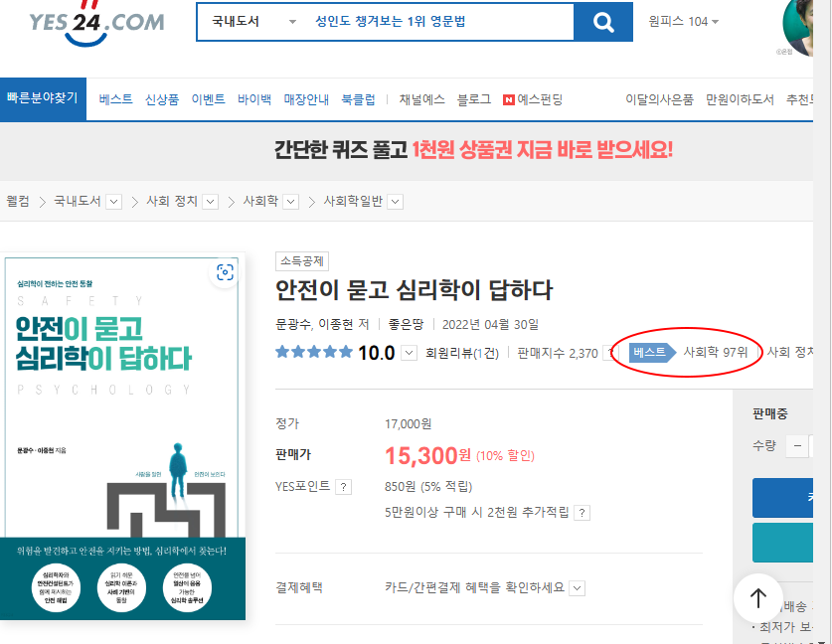Click the 15,300원 sale price
This screenshot has width=832, height=644.
click(427, 456)
